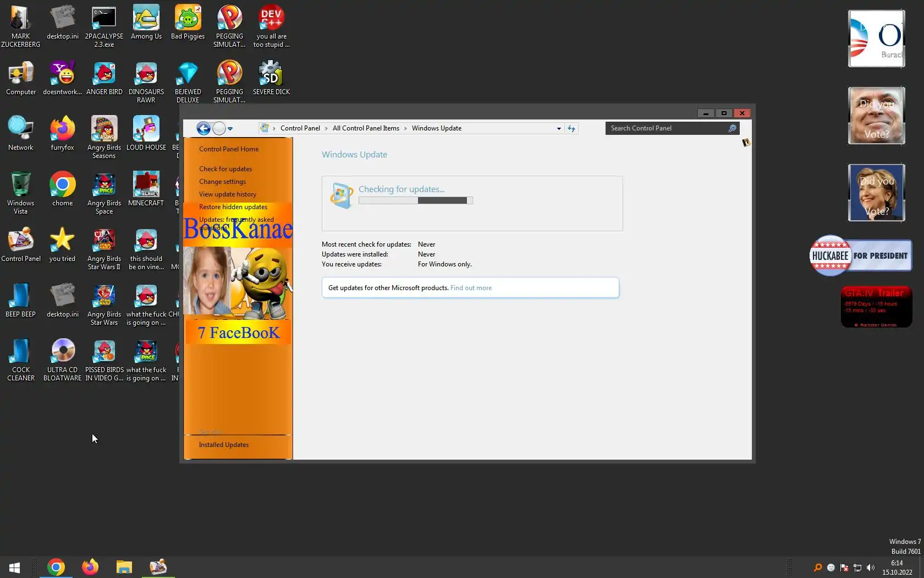This screenshot has width=924, height=578.
Task: Expand the address bar history dropdown
Action: point(559,128)
